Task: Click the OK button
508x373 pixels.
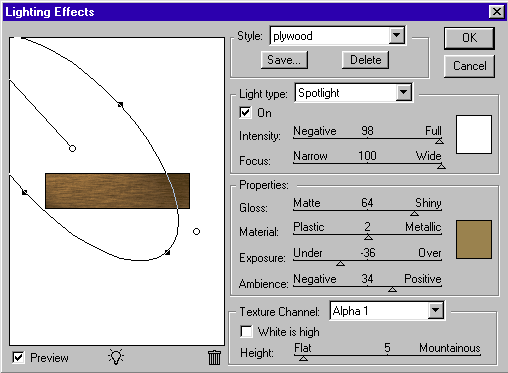Action: 469,38
